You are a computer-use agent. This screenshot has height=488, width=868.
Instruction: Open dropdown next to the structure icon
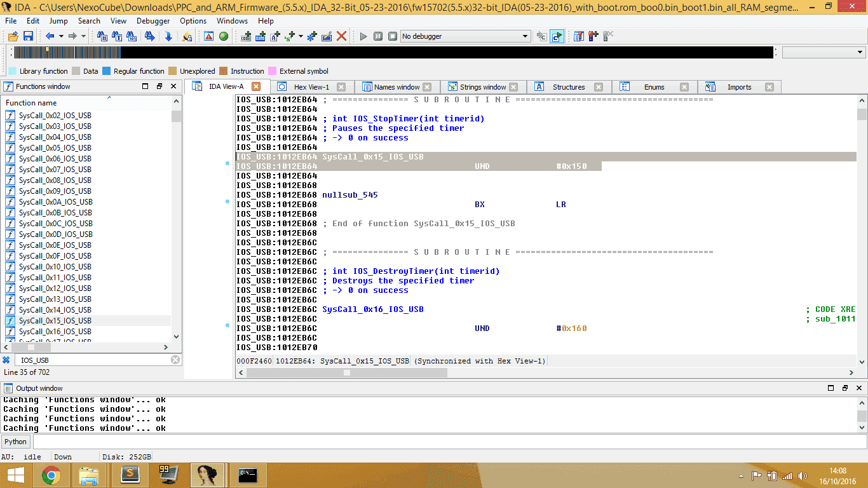point(301,36)
